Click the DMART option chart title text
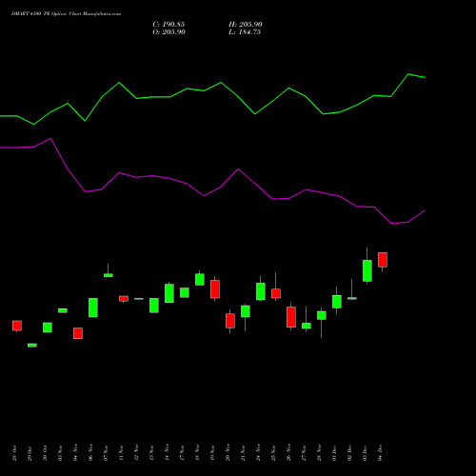 tap(66, 14)
